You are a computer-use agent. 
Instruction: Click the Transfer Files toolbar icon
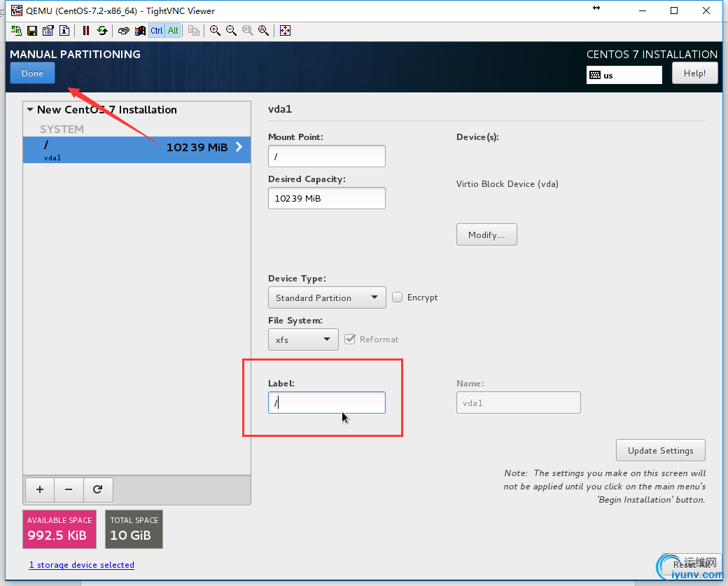pos(194,31)
